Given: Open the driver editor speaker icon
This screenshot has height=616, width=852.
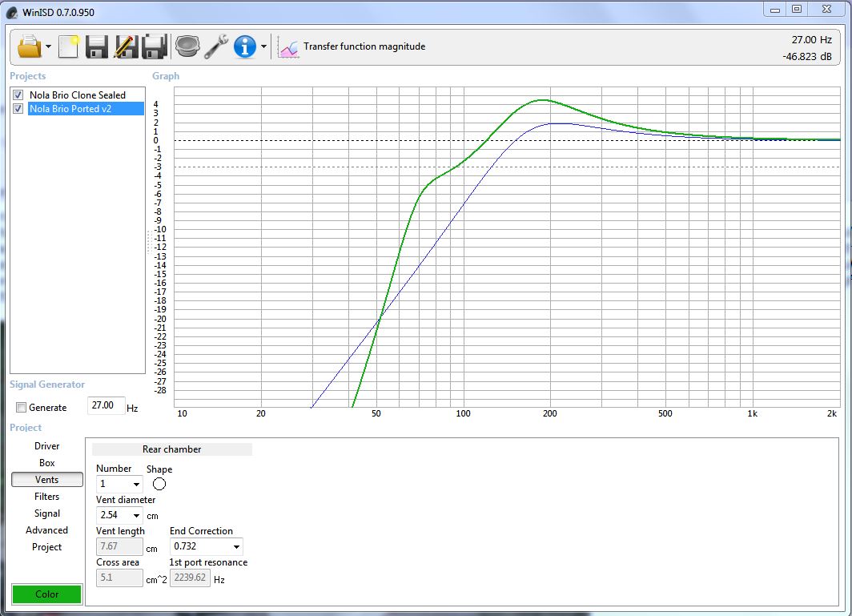Looking at the screenshot, I should [x=187, y=46].
